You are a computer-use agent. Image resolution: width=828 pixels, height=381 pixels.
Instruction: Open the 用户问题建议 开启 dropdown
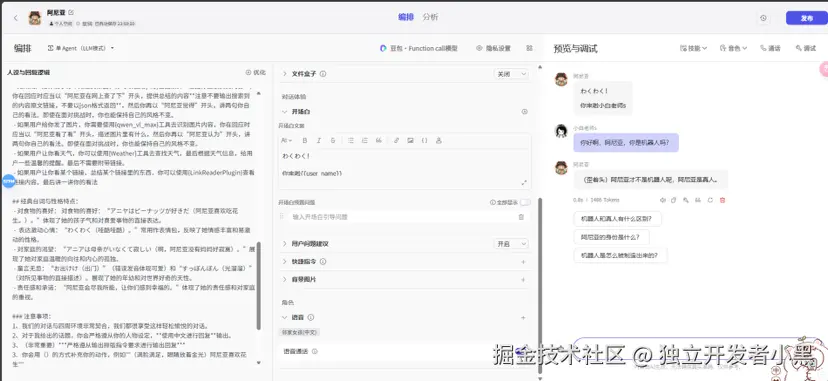point(511,244)
